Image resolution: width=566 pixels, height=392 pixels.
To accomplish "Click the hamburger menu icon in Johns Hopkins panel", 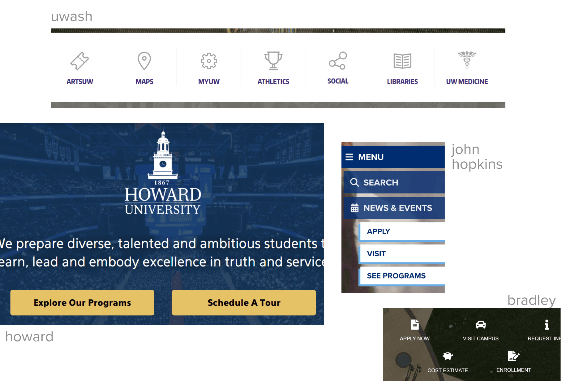I will 349,157.
